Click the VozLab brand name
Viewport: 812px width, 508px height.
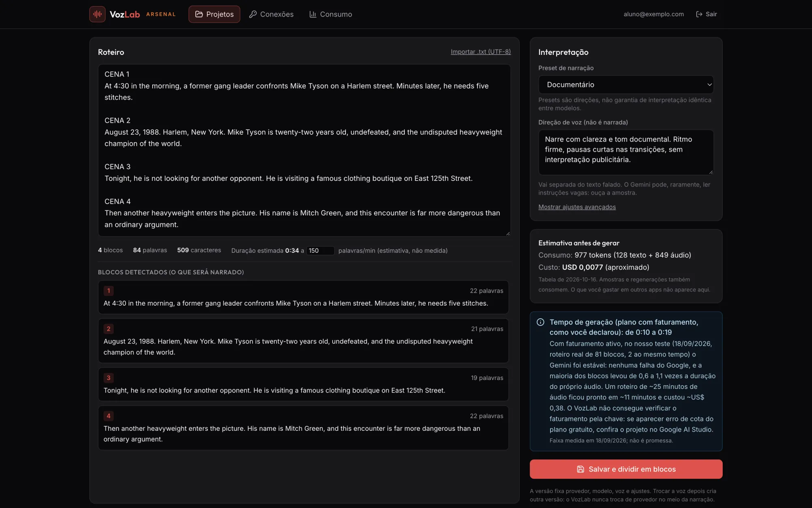125,14
